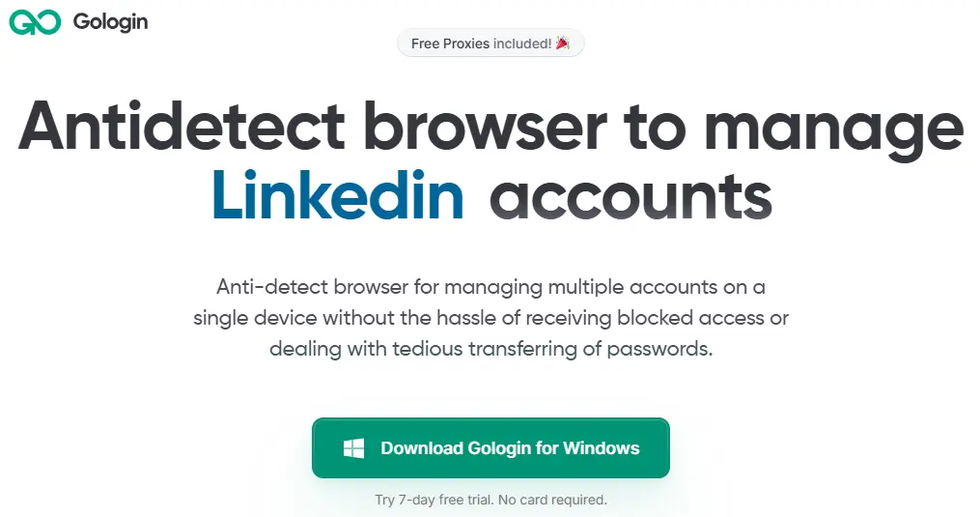This screenshot has height=517, width=980.
Task: Click the Gologin brand name text
Action: [110, 21]
